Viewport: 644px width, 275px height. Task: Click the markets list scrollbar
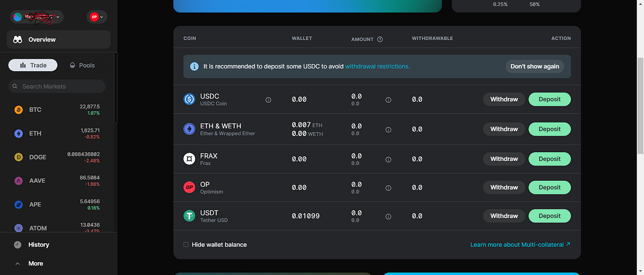click(115, 87)
